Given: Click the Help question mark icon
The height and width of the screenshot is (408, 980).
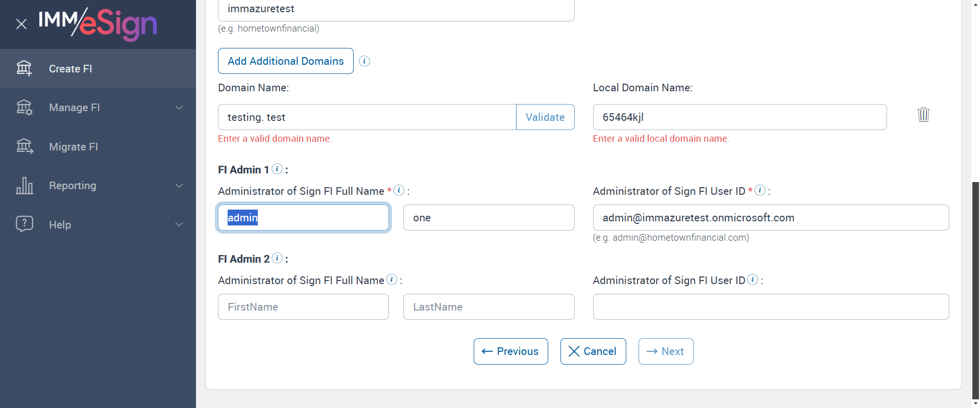Looking at the screenshot, I should click(x=24, y=224).
